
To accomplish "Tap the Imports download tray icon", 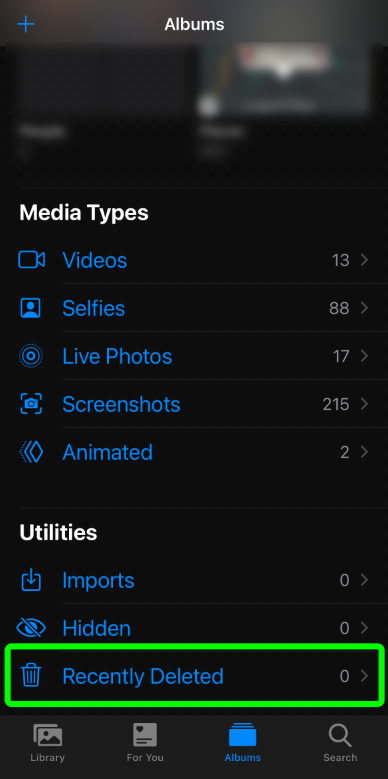I will tap(31, 580).
